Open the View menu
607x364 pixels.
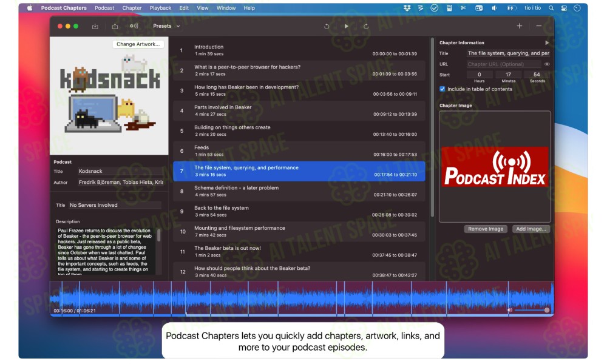click(203, 8)
